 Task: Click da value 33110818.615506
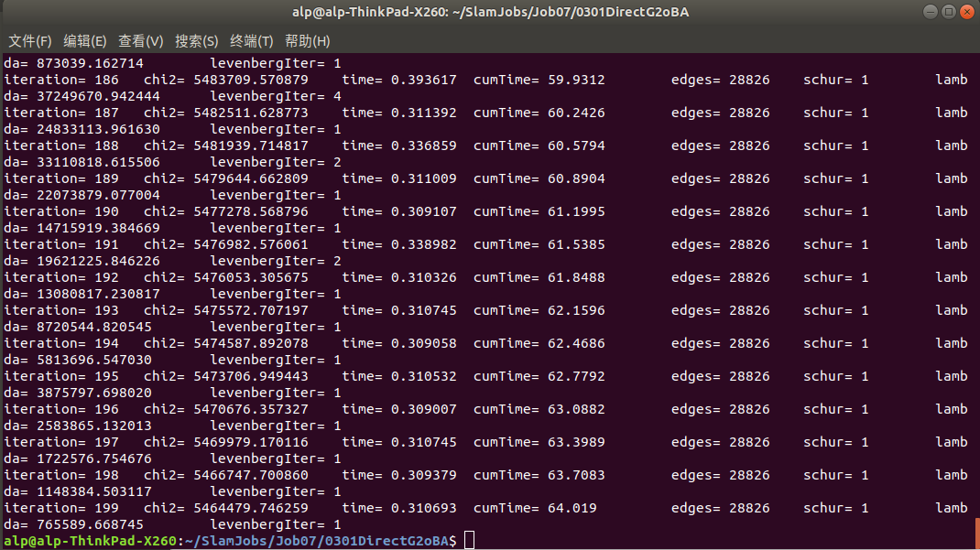click(98, 162)
